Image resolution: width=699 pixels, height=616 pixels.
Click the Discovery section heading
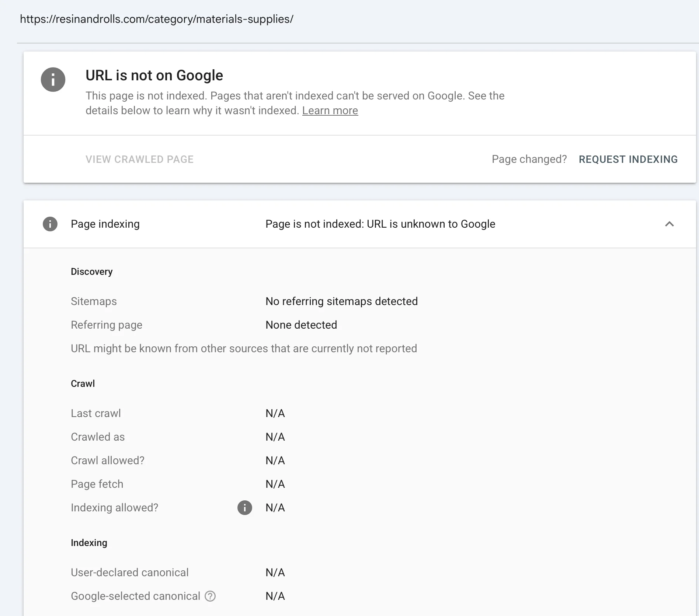tap(92, 272)
